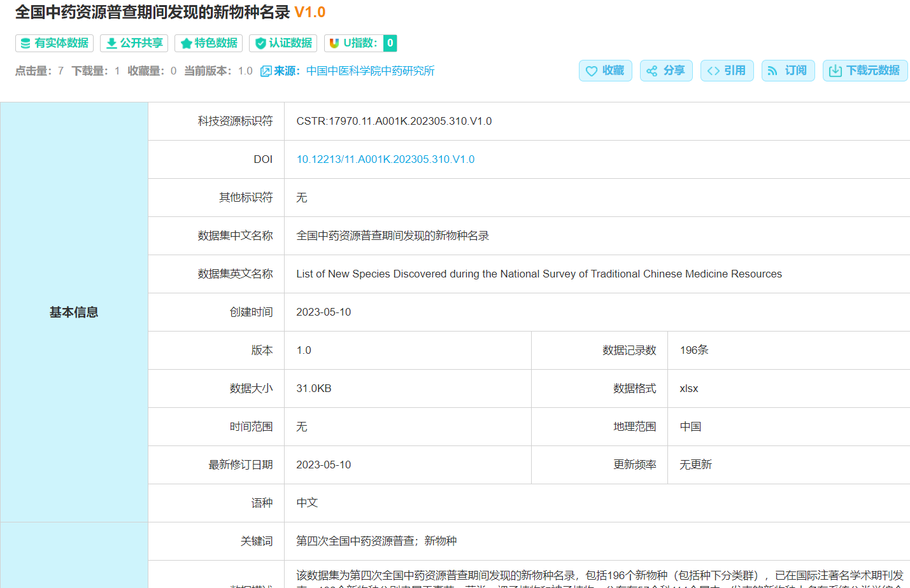Click the RSS subscribe icon
The image size is (910, 588).
[772, 71]
